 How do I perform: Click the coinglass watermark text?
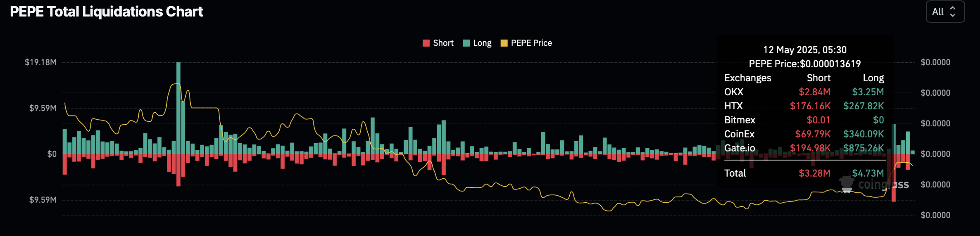[x=883, y=184]
